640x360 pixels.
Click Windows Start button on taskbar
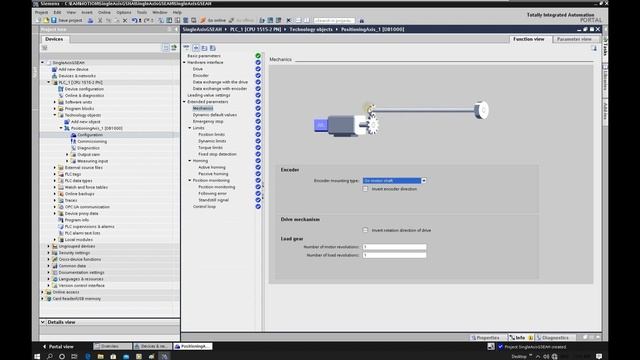coord(37,356)
